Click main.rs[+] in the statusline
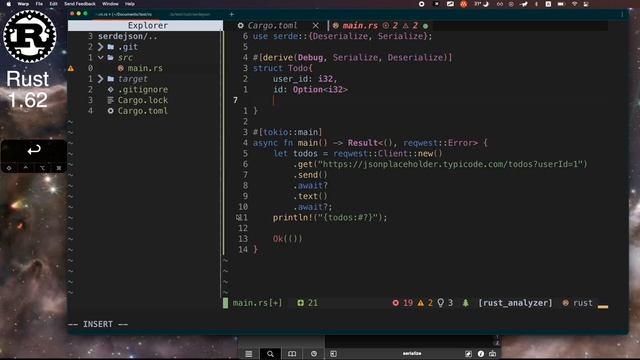 (x=258, y=303)
